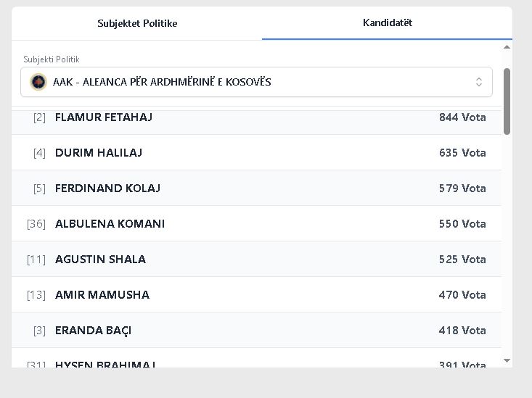Click the scroll up arrow
Screen dimensions: 532x398
point(507,47)
